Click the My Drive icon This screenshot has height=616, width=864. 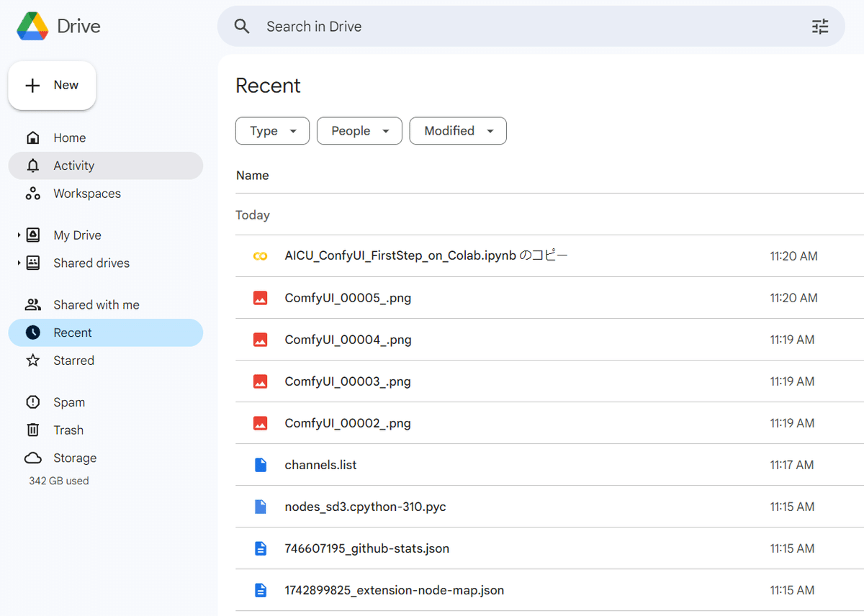pyautogui.click(x=33, y=235)
